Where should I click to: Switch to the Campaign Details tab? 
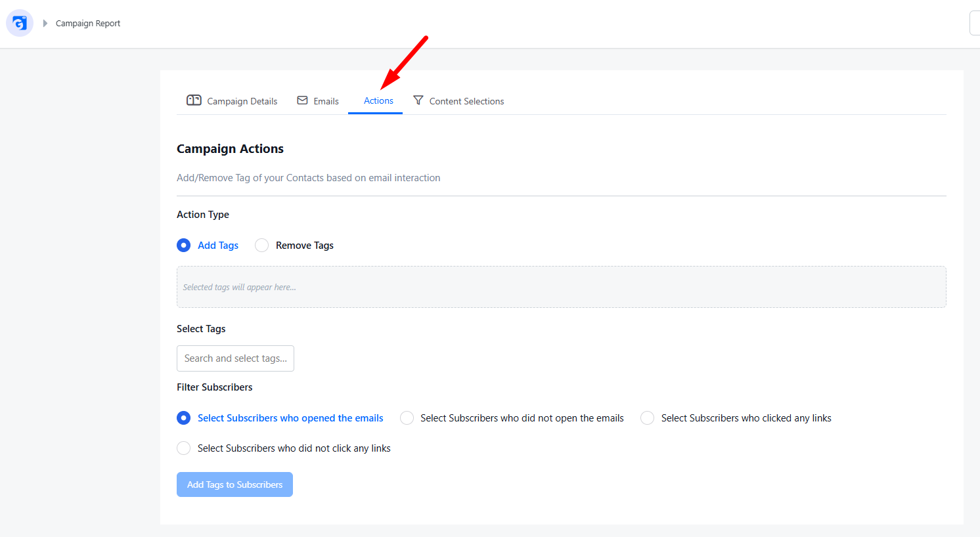point(233,101)
